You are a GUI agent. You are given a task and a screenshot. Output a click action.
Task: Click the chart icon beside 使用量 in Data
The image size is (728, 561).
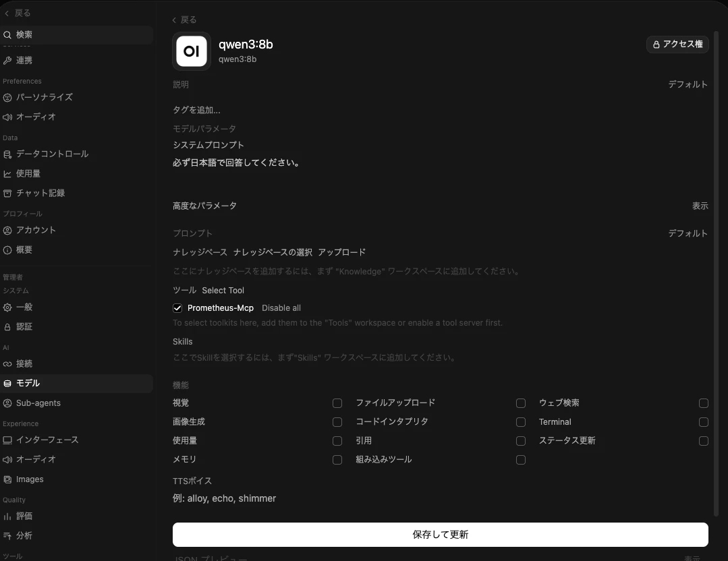[7, 173]
